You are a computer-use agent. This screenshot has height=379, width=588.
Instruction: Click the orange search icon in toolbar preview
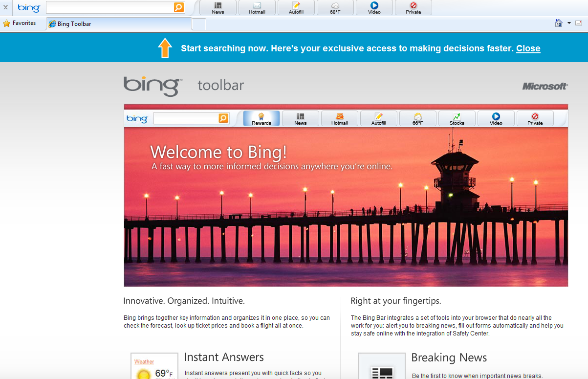tap(223, 118)
